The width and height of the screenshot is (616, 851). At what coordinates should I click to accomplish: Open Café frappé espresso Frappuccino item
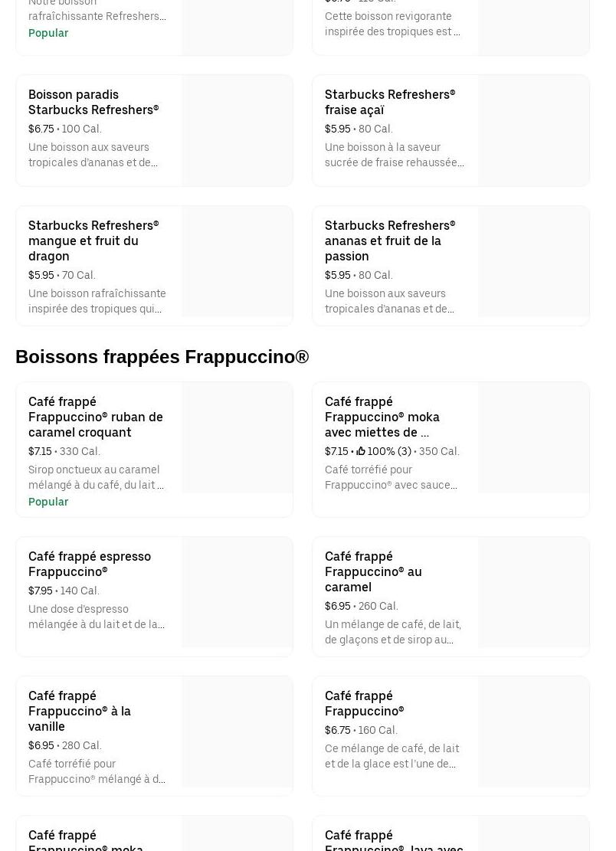pyautogui.click(x=90, y=564)
